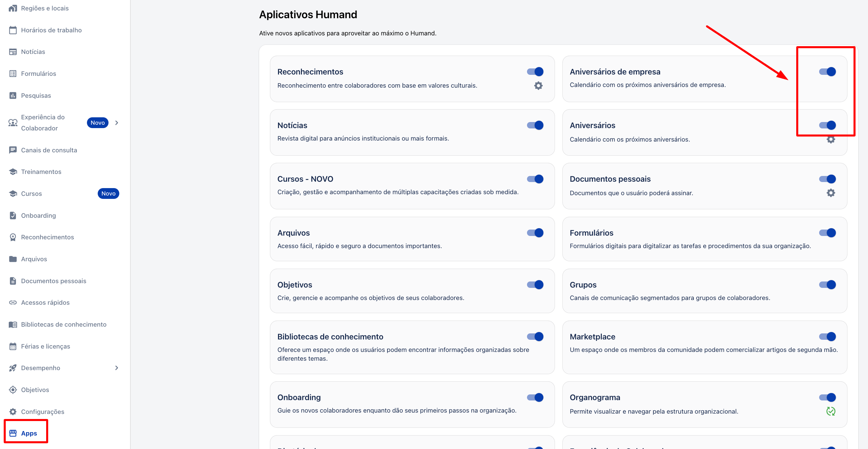868x449 pixels.
Task: Click the Cursos - NOVO card title
Action: (305, 179)
